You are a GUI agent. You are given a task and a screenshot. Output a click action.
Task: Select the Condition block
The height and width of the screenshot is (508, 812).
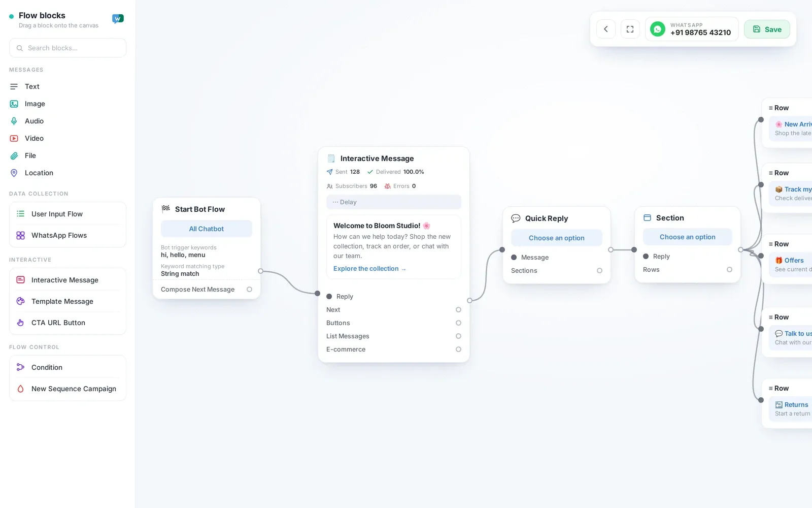67,367
